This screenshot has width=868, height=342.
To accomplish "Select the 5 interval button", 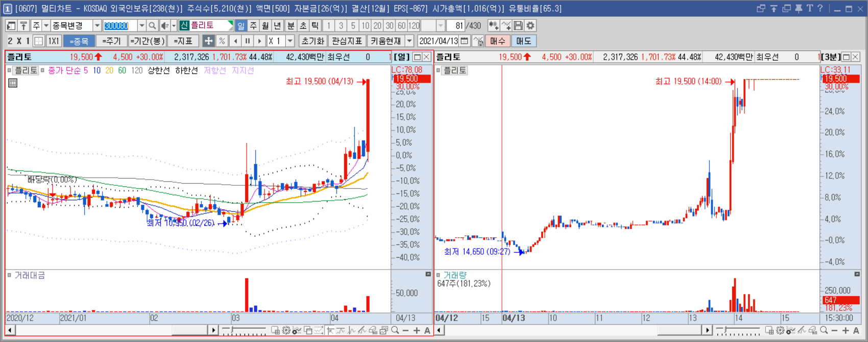I will (353, 26).
